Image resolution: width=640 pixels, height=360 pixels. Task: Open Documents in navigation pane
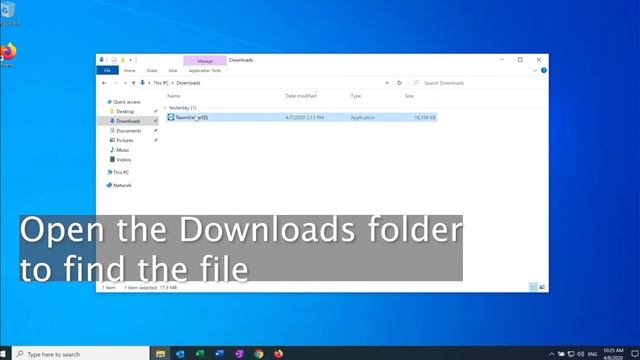pyautogui.click(x=129, y=131)
